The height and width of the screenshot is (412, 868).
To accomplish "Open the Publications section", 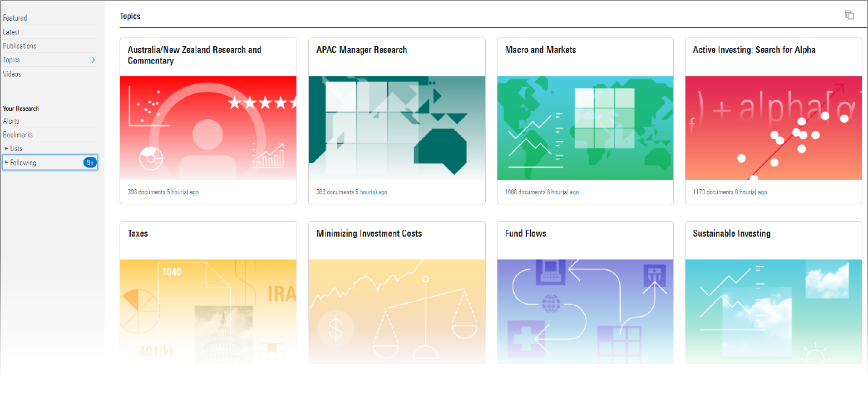I will (19, 46).
